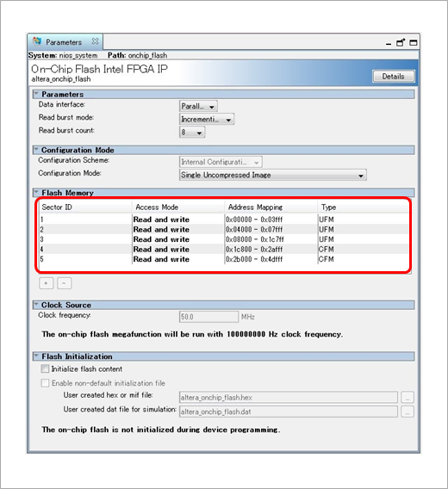The image size is (448, 489).
Task: Click the Clock frequency input field
Action: pyautogui.click(x=208, y=317)
